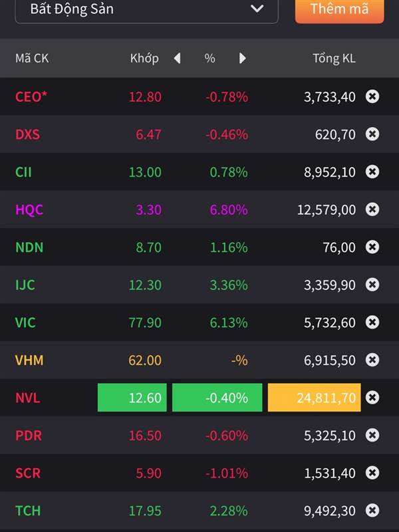Click the Thêm mã button
The width and height of the screenshot is (399, 532).
tap(340, 9)
